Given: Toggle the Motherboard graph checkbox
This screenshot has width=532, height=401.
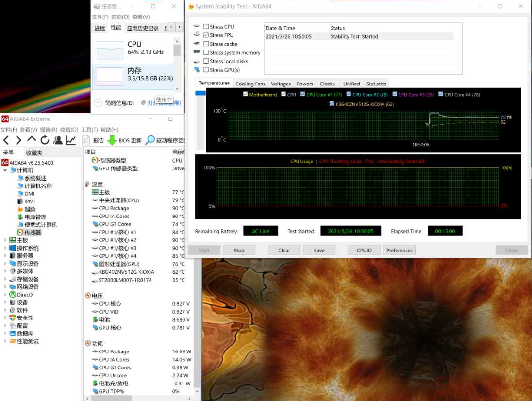Looking at the screenshot, I should click(246, 94).
